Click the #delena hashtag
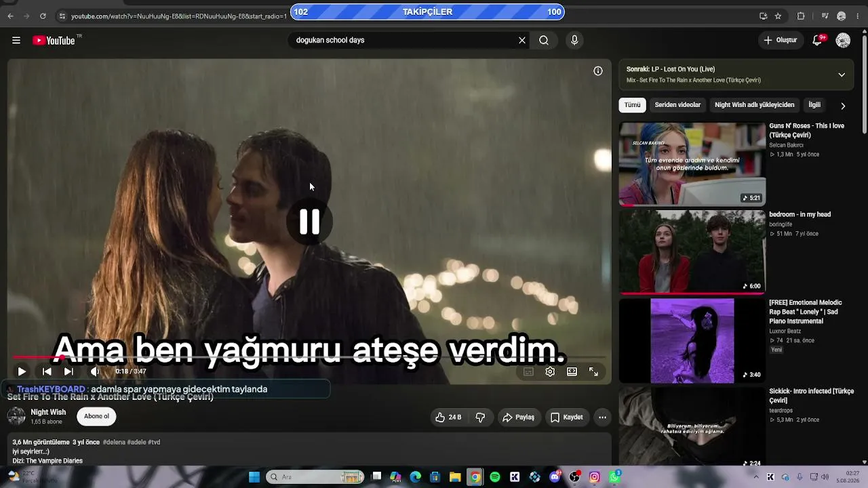 (x=114, y=442)
